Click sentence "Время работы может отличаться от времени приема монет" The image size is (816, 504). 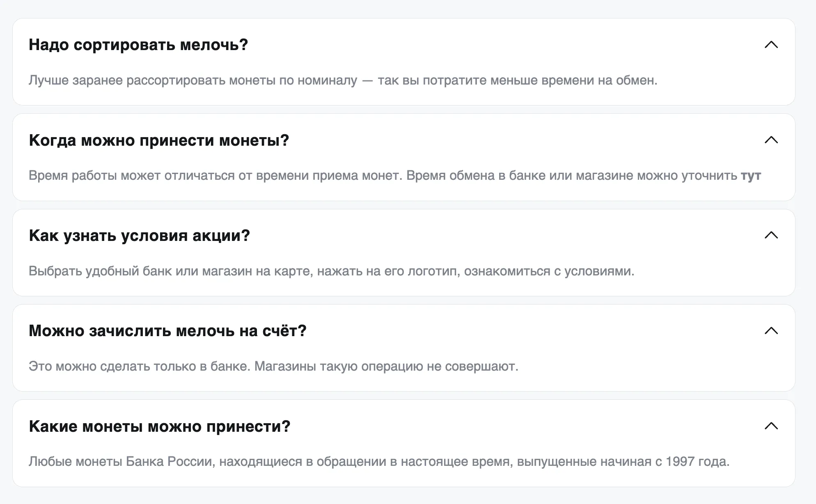pos(215,176)
